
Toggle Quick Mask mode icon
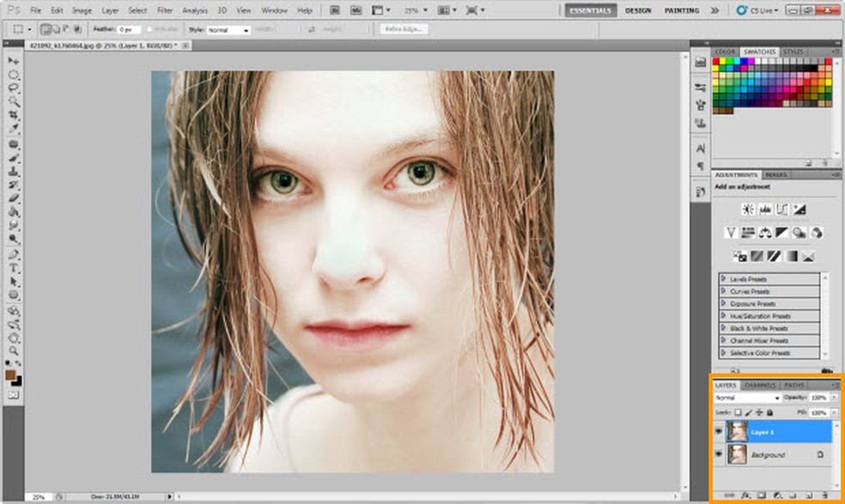pyautogui.click(x=14, y=395)
